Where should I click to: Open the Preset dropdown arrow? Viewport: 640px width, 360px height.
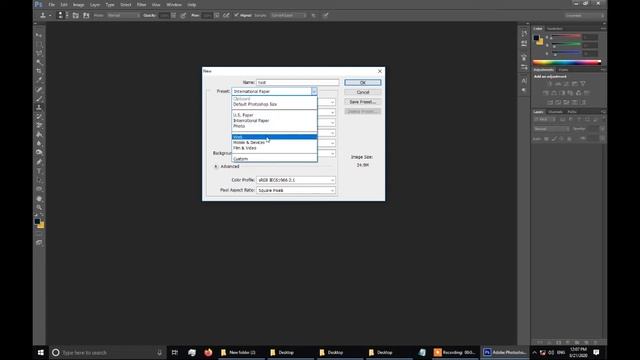(314, 91)
